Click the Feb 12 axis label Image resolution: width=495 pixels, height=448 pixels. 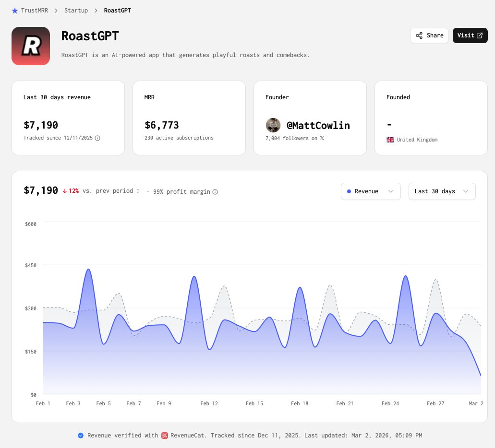(209, 403)
